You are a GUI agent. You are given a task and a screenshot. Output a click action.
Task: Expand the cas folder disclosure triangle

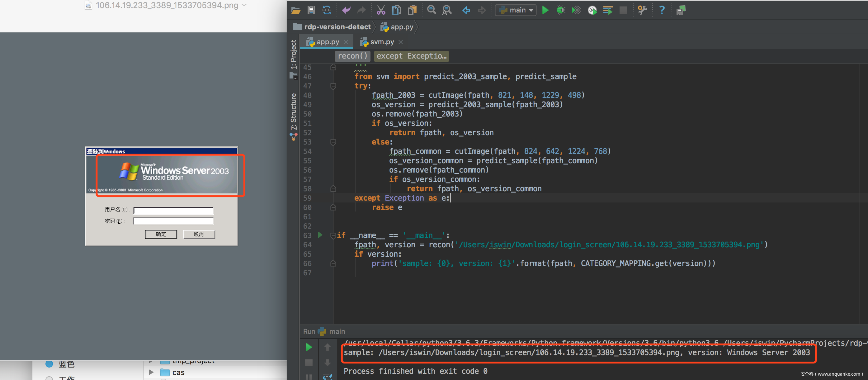coord(151,372)
